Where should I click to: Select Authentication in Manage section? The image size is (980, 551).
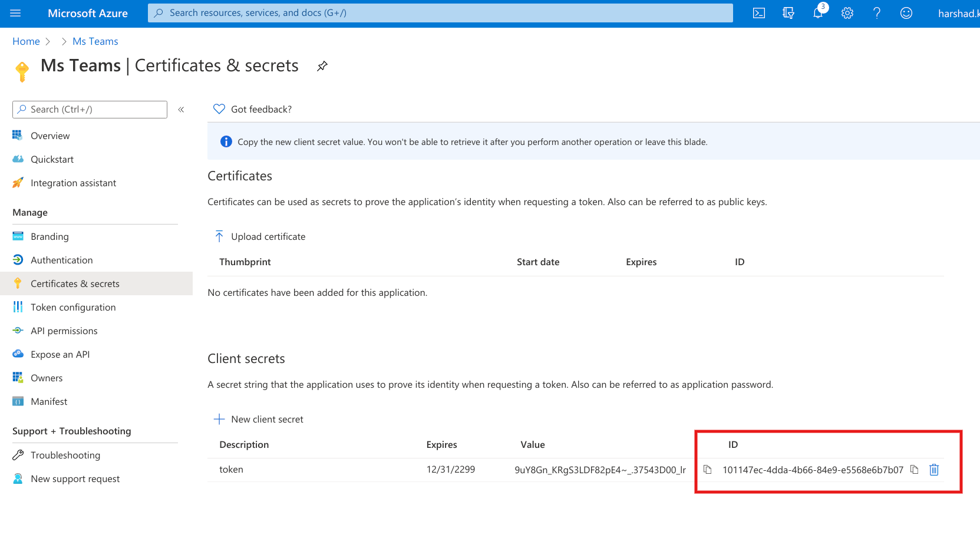(x=61, y=260)
